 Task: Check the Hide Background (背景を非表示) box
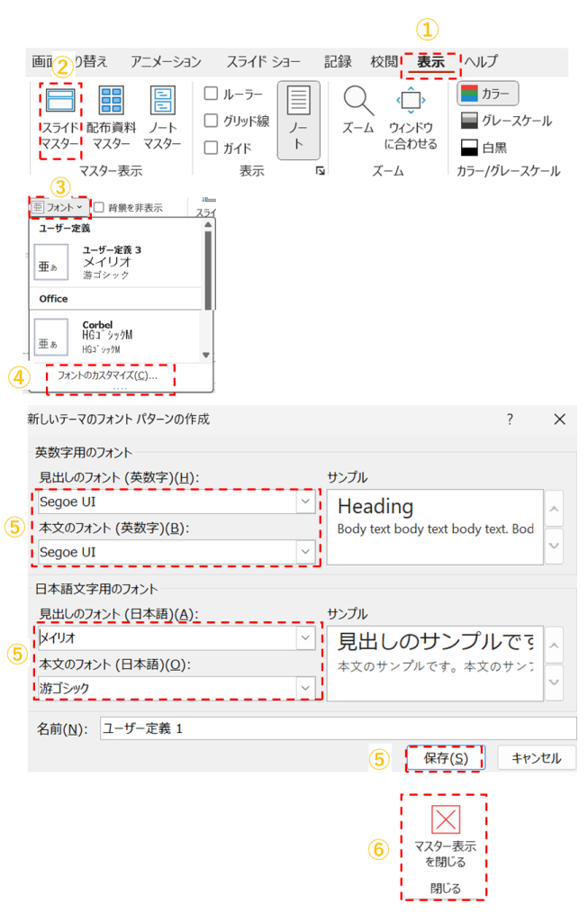pos(99,207)
